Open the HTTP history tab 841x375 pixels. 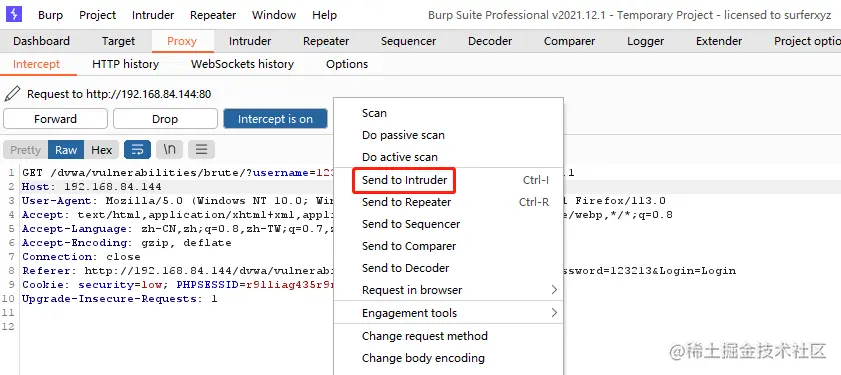coord(126,64)
